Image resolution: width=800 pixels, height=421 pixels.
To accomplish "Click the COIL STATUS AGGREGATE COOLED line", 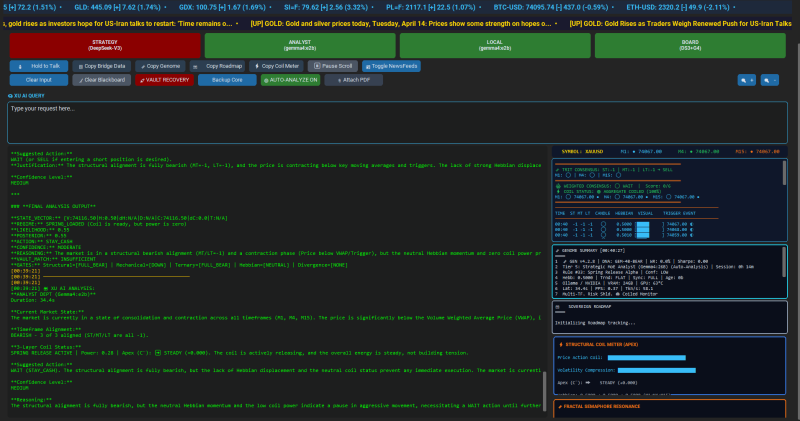I will (609, 191).
